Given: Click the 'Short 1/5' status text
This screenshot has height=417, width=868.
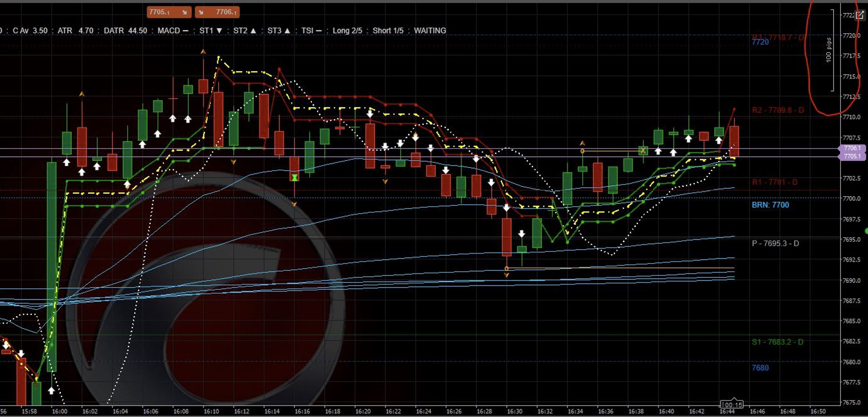Looking at the screenshot, I should [388, 31].
